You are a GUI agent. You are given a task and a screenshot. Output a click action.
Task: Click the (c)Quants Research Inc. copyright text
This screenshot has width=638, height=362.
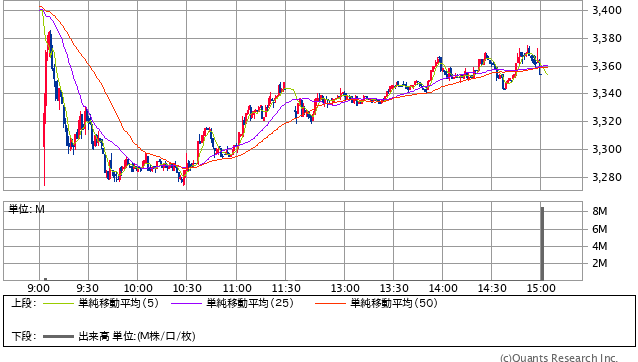tap(559, 358)
